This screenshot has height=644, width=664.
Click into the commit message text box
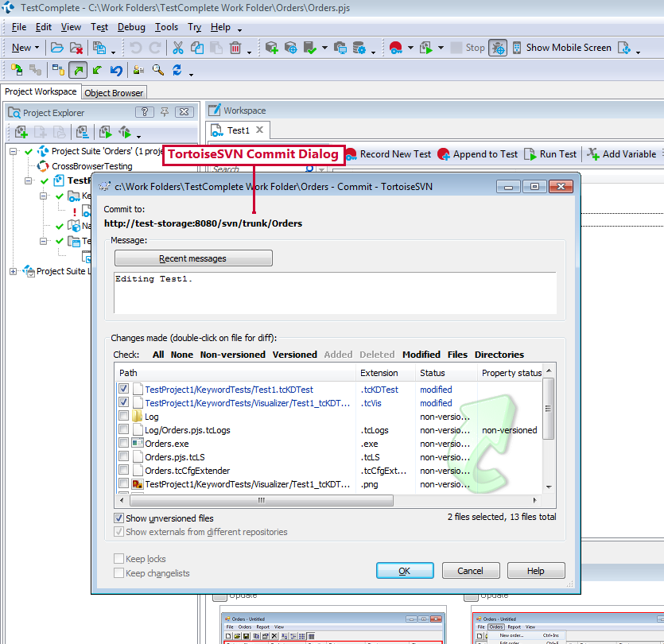tap(335, 293)
